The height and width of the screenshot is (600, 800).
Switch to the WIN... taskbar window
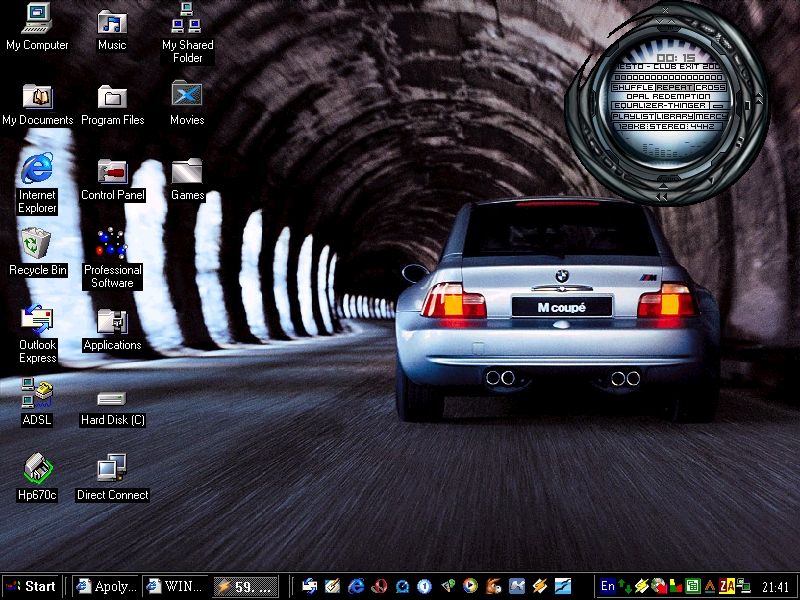tap(175, 587)
